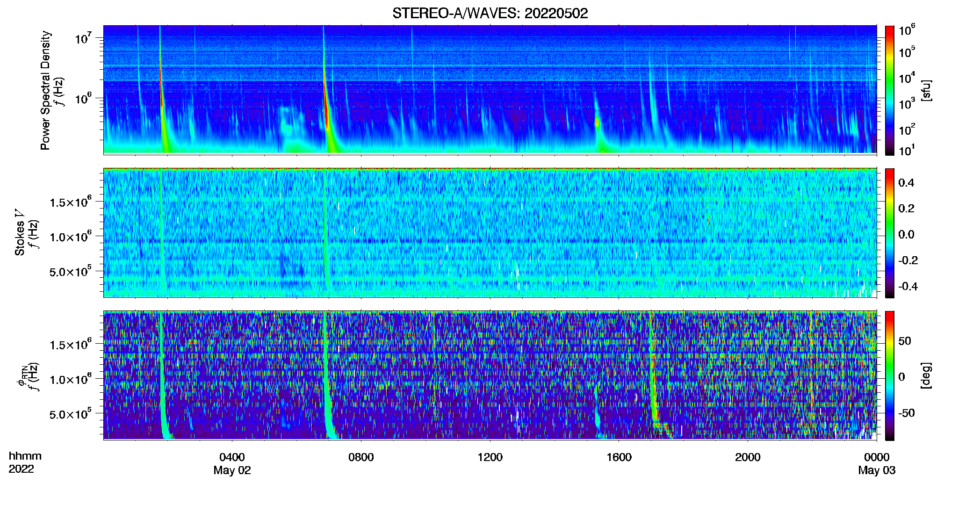
Task: Click the 0400 time tick label
Action: click(232, 457)
